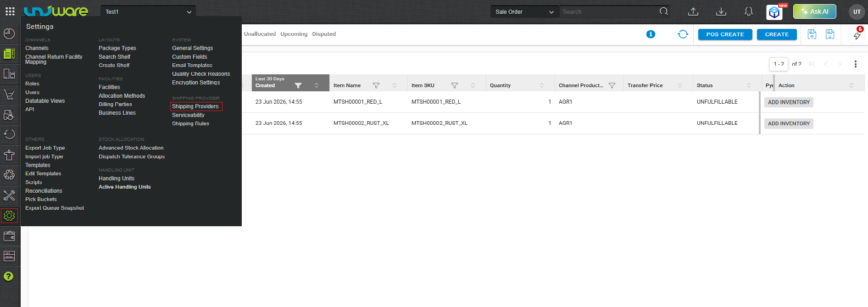
Task: Open Serviceability menu item
Action: click(x=188, y=115)
